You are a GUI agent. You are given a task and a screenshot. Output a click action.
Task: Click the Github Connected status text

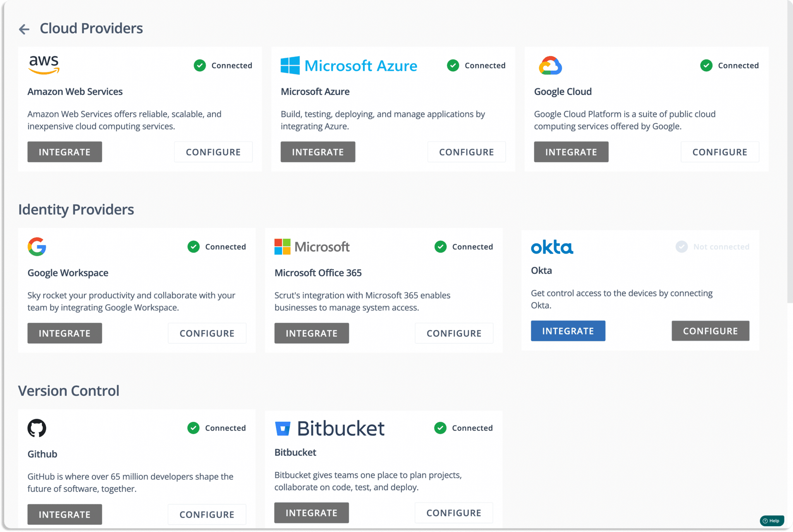(x=226, y=428)
